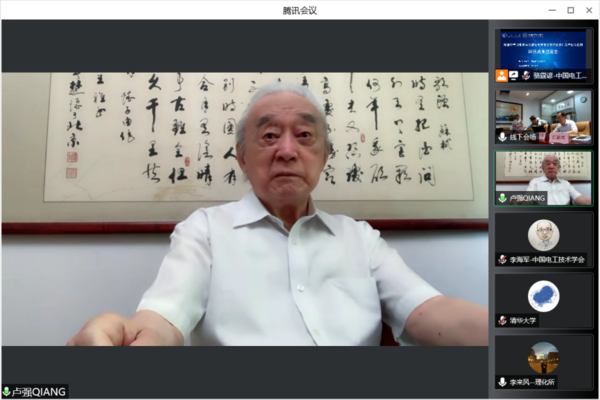Click green mic icon at main video bottom-left
600x400 pixels.
tap(7, 392)
